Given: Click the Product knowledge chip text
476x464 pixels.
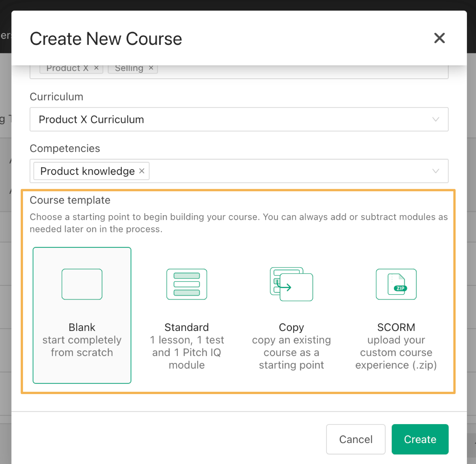Looking at the screenshot, I should click(x=87, y=171).
